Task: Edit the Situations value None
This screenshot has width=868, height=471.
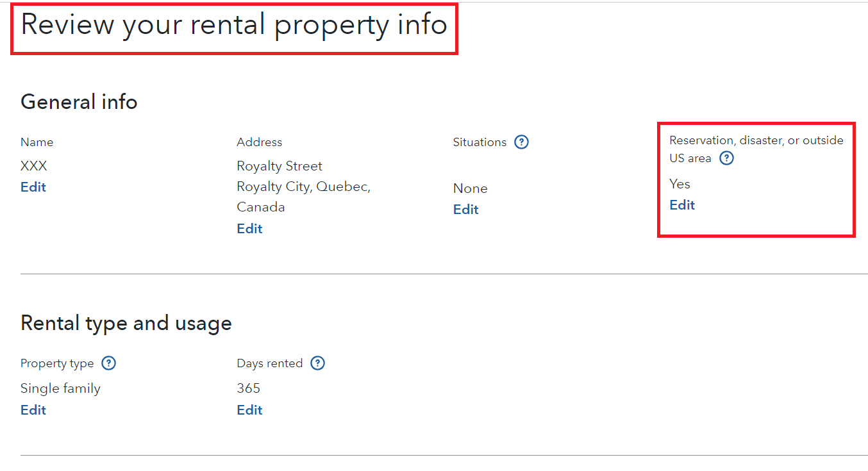Action: coord(466,210)
